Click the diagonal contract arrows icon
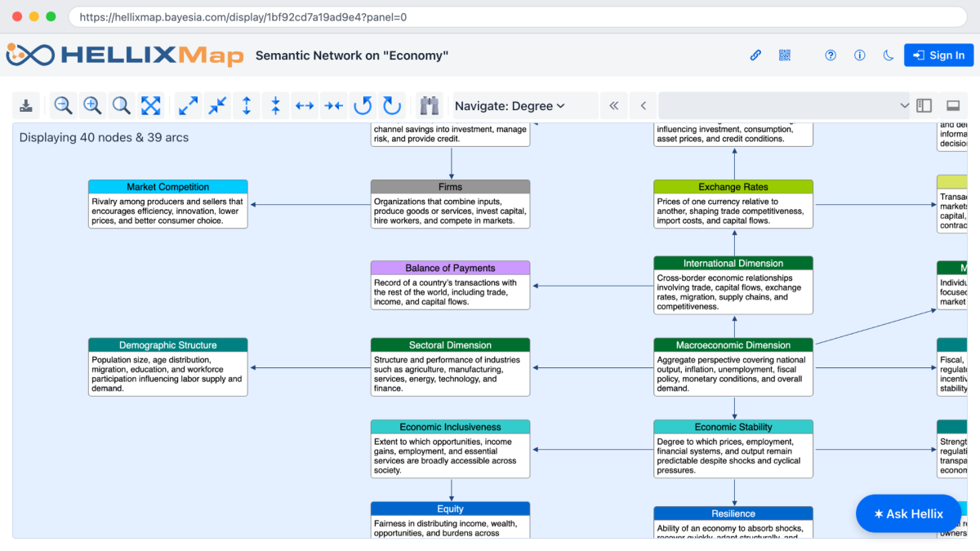The image size is (980, 551). [217, 105]
